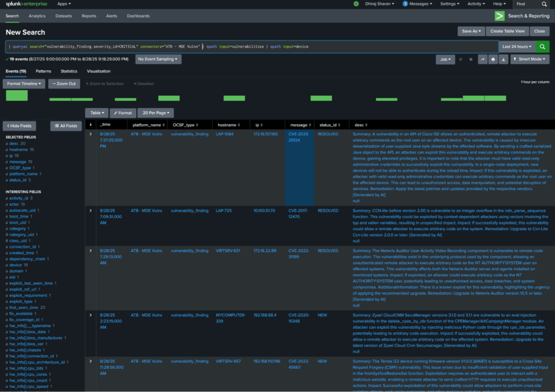Open the Table view dropdown
Screen dimensions: 555x392
pos(96,113)
